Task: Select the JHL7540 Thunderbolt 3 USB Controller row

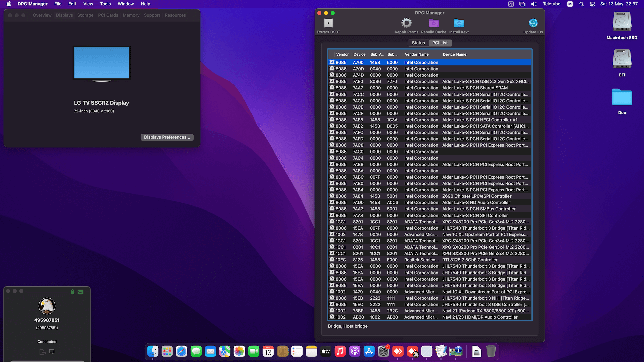Action: (430, 304)
